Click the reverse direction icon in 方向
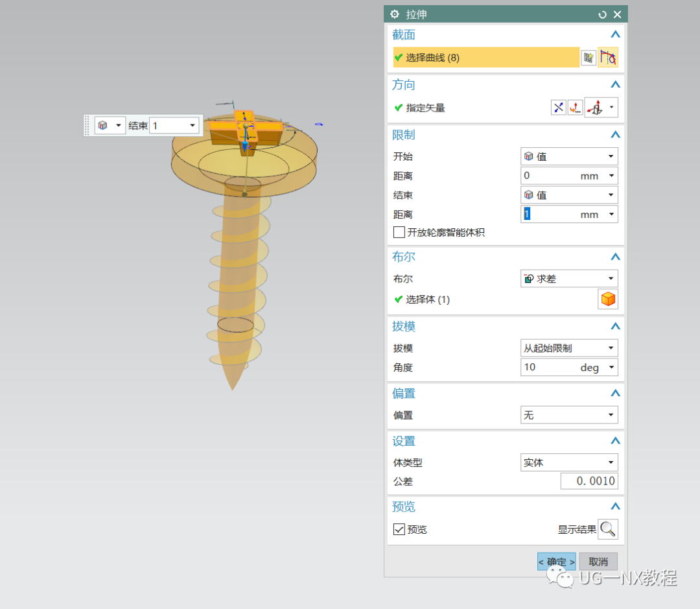700x609 pixels. pos(559,108)
